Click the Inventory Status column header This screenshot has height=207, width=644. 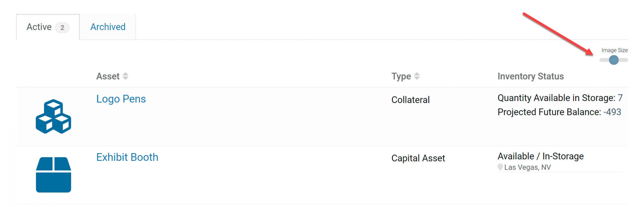click(531, 76)
